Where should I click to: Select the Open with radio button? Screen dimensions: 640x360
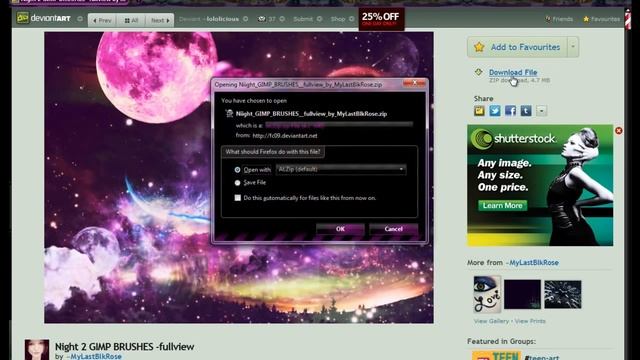(237, 169)
